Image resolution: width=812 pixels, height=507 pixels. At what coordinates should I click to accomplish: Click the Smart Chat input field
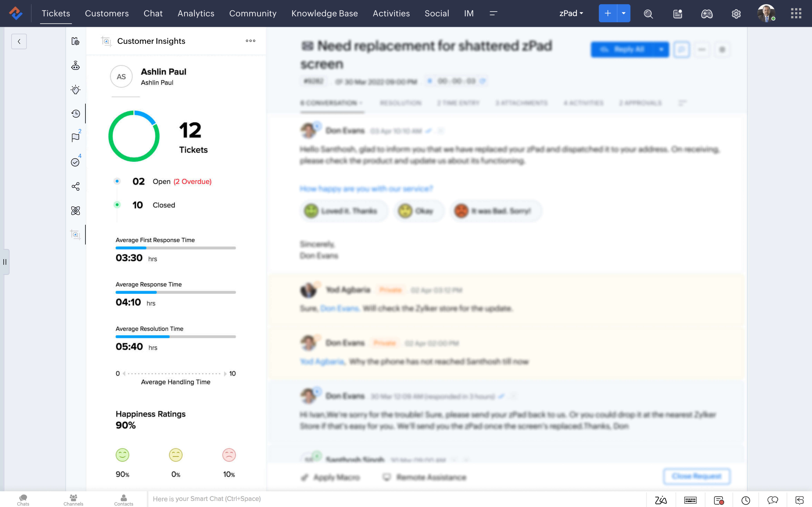[396, 499]
